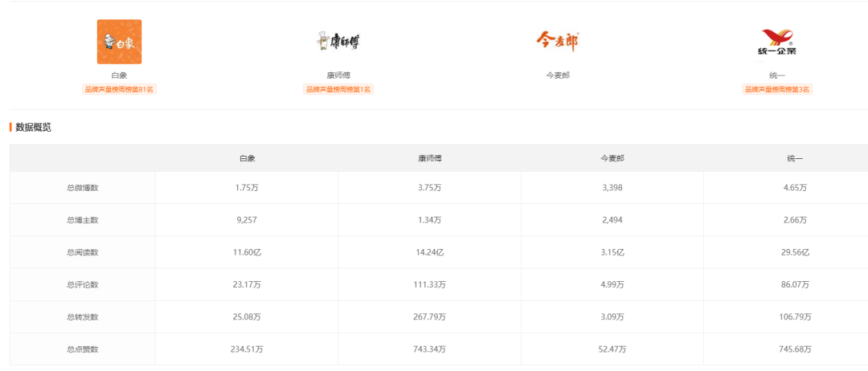Click the 品牌声量榜周榜第3名 badge
This screenshot has width=868, height=371.
(x=777, y=89)
